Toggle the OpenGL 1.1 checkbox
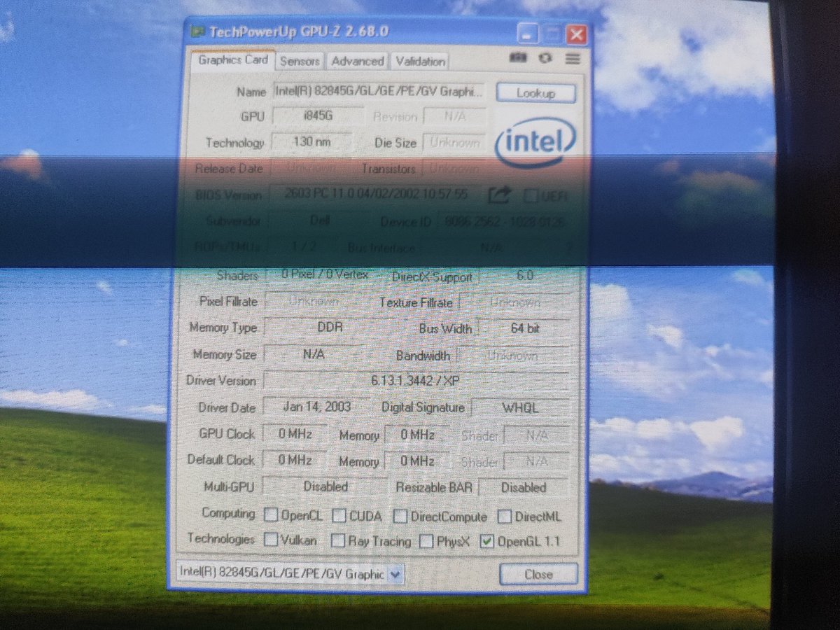840x630 pixels. tap(488, 542)
